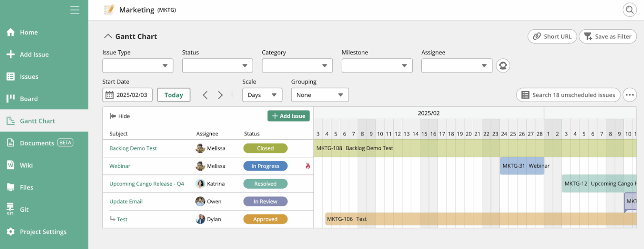644x249 pixels.
Task: Click the next-period arrow near Today
Action: point(220,95)
